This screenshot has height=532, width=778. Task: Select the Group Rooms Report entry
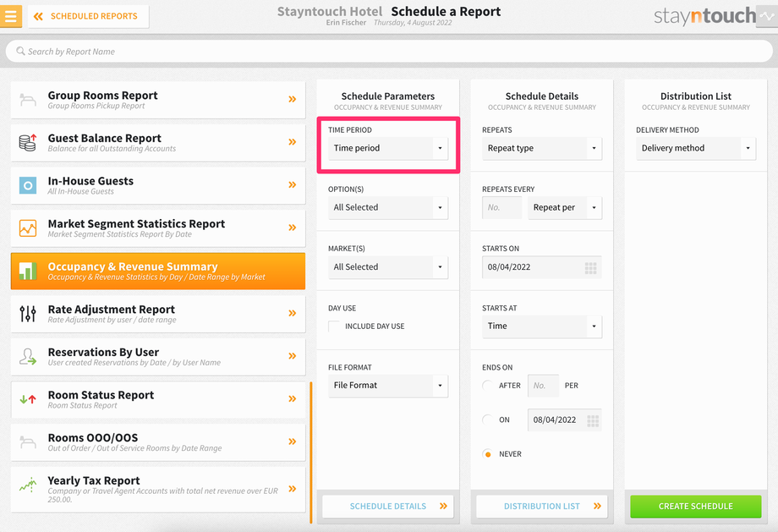(x=158, y=100)
